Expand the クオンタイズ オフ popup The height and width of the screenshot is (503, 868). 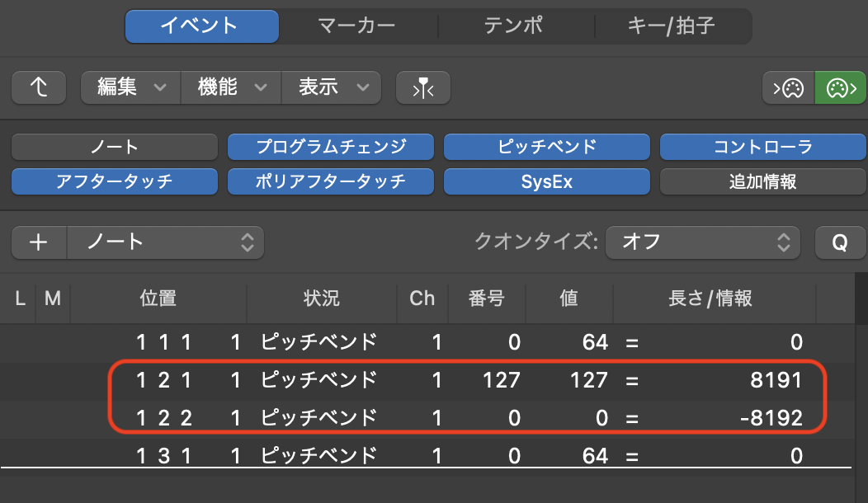pos(702,242)
